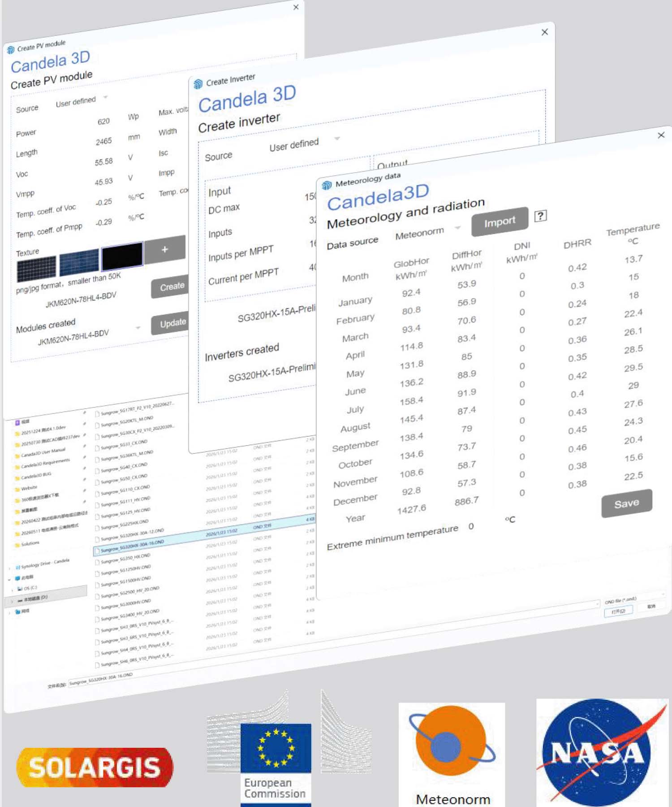The image size is (672, 807).
Task: Click the pin icon beside Canada3D User Manual
Action: (x=84, y=447)
